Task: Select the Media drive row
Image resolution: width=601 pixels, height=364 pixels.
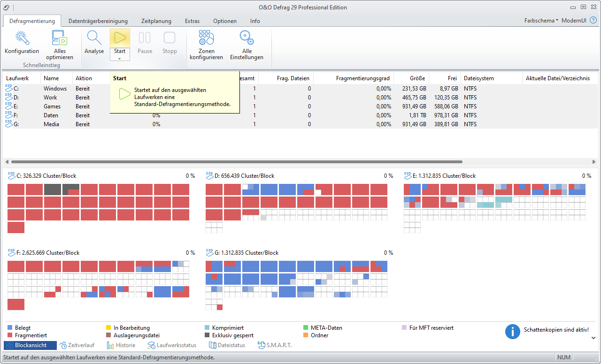Action: tap(300, 124)
